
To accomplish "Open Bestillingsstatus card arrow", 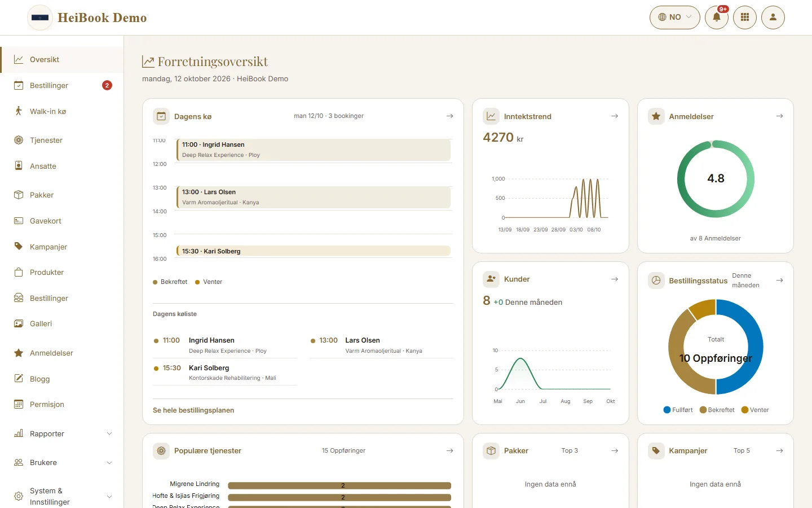I will [x=780, y=281].
